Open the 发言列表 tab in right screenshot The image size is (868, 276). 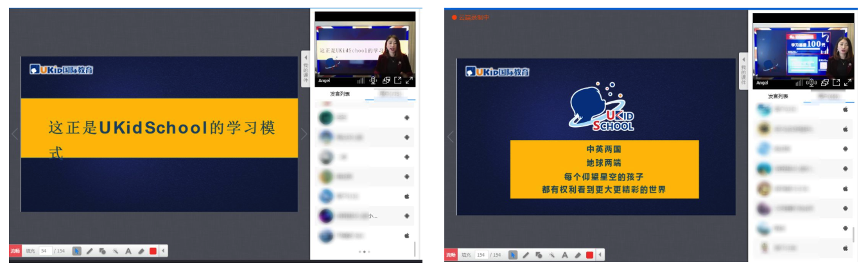(x=777, y=96)
